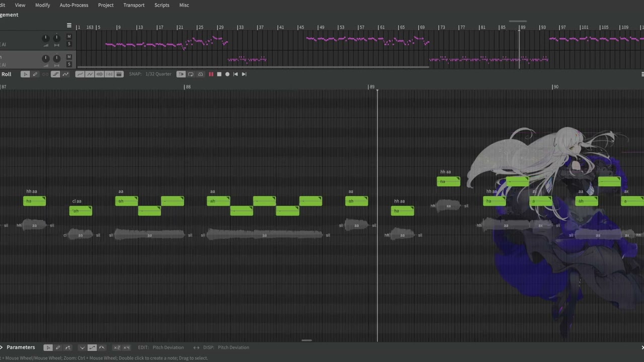Select the arc curve mode in Parameters toolbar
This screenshot has height=362, width=644.
(102, 347)
